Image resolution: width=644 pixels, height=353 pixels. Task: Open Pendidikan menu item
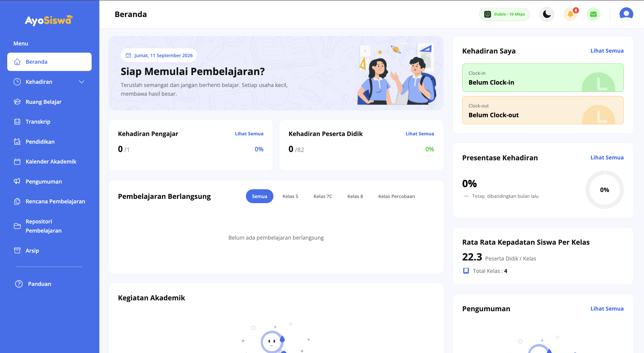(49, 142)
